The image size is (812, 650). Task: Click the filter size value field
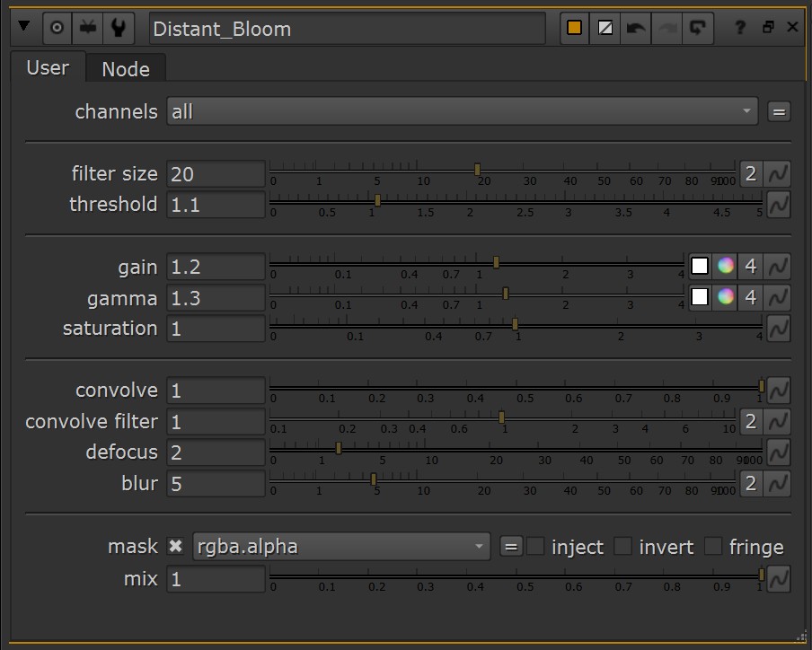[x=216, y=173]
